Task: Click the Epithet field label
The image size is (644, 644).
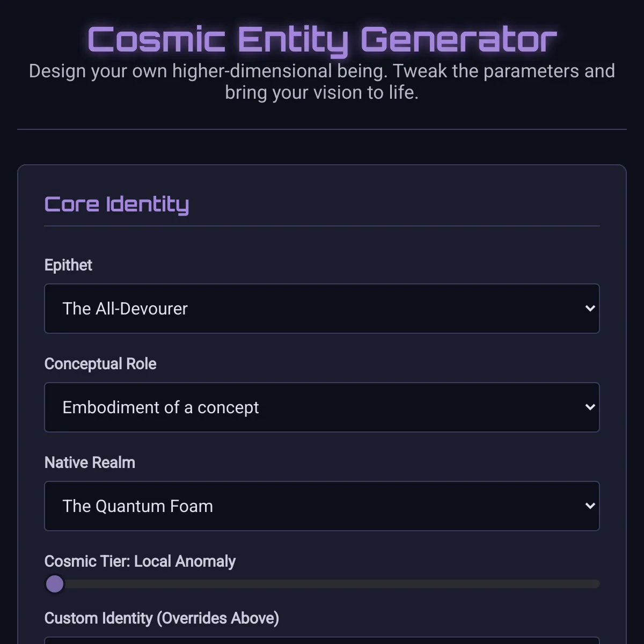Action: coord(68,265)
